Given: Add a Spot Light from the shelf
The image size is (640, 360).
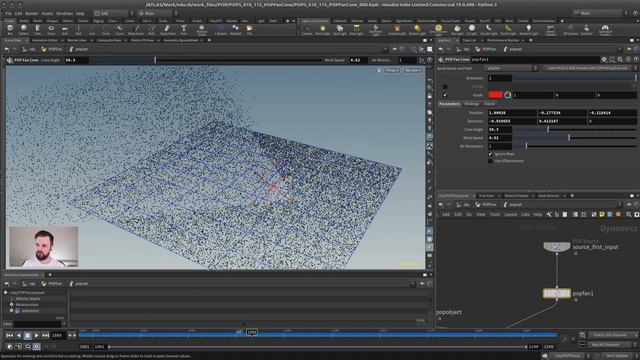Looking at the screenshot, I should point(340,29).
